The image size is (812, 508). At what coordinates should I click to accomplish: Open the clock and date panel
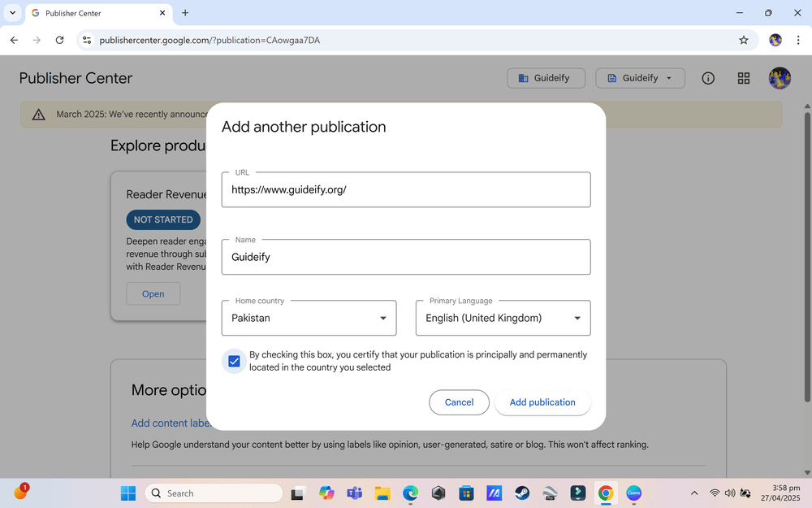click(x=780, y=493)
